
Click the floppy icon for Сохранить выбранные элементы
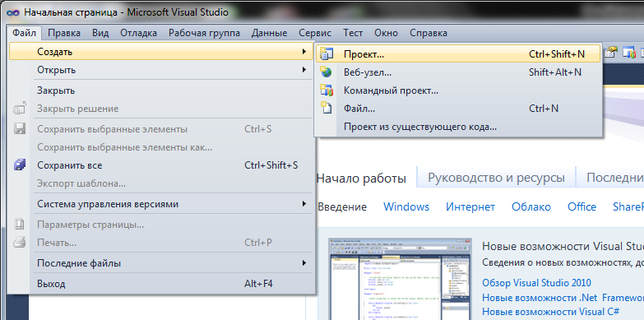[x=19, y=129]
